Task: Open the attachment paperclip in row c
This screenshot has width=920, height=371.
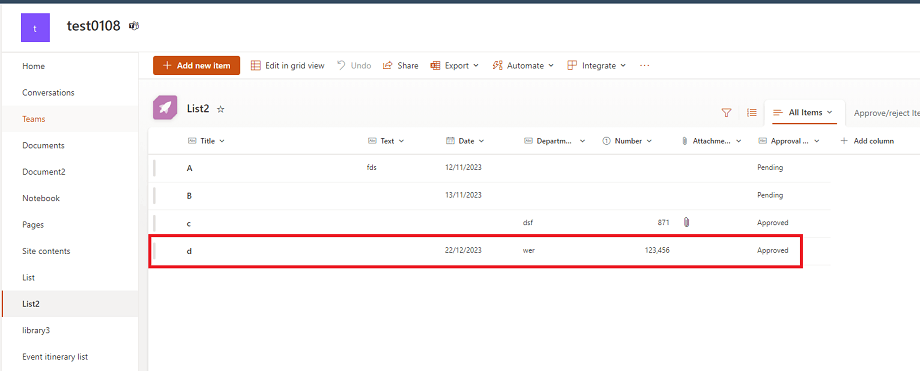Action: (686, 222)
